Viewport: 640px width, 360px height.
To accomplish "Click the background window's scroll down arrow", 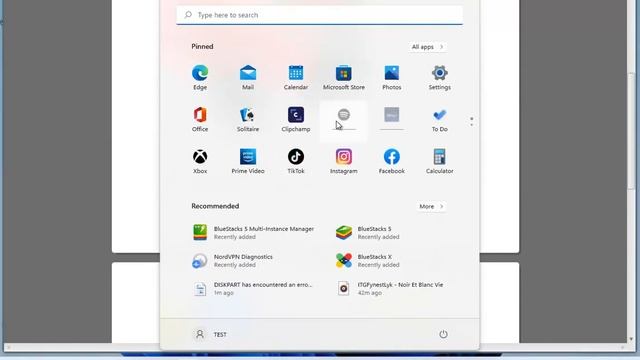I will pyautogui.click(x=631, y=339).
